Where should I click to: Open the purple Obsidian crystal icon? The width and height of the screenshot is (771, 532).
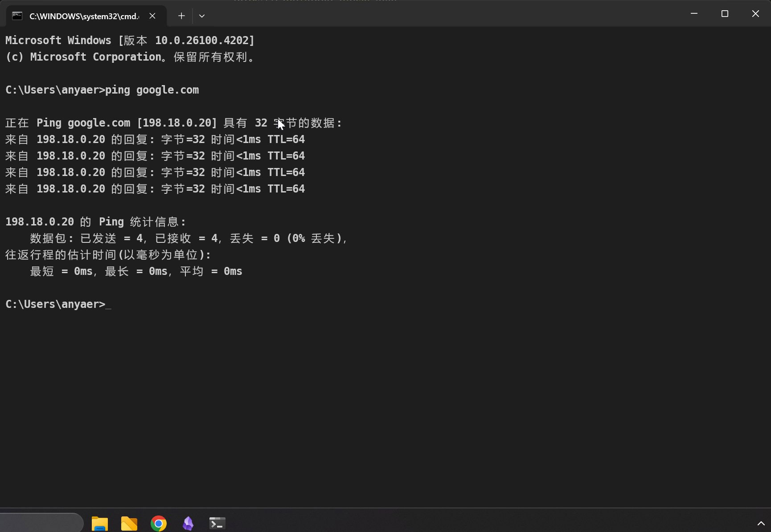[x=188, y=524]
